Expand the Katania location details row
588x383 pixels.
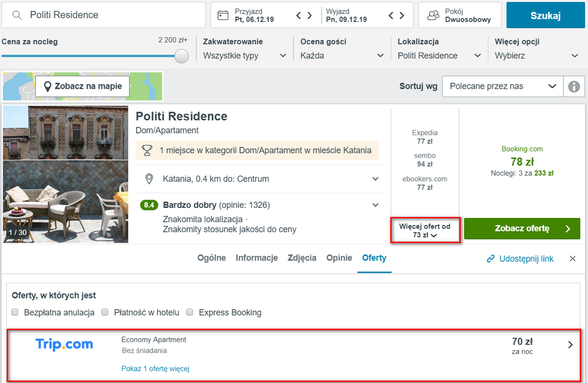259,179
